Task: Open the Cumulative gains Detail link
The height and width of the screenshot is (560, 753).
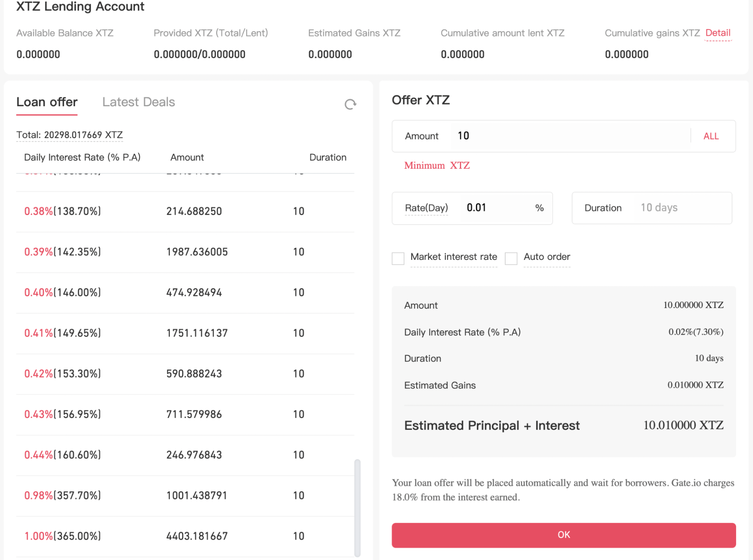Action: pyautogui.click(x=718, y=33)
